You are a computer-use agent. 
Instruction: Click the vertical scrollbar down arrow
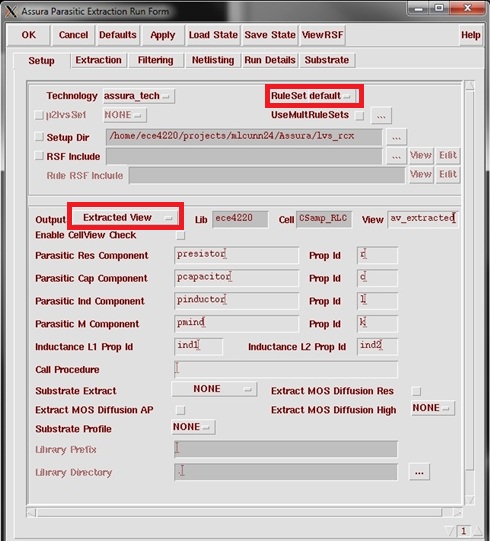click(470, 499)
